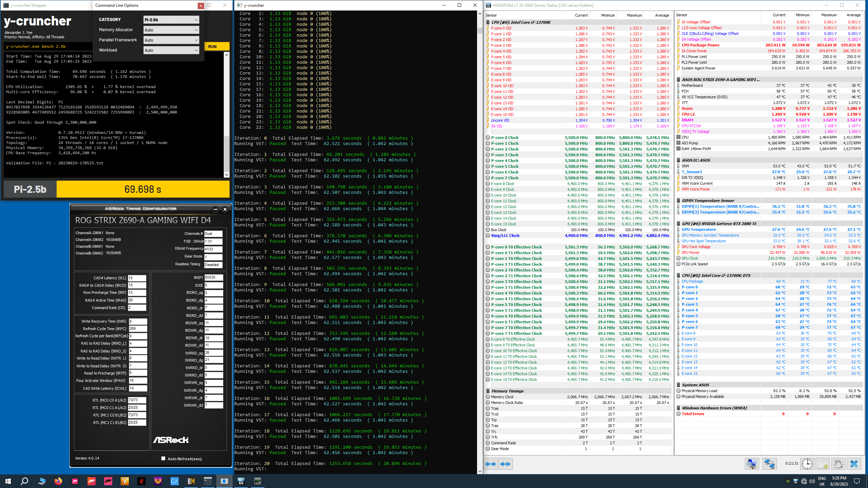Click keyboard language ENG UK indicator
The height and width of the screenshot is (488, 868).
click(x=822, y=481)
